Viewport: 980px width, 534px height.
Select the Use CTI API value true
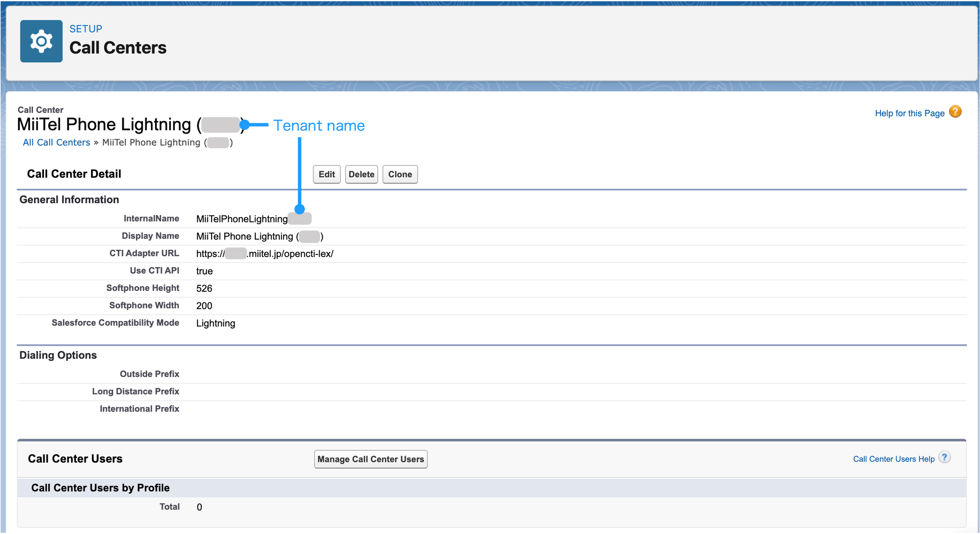(204, 271)
